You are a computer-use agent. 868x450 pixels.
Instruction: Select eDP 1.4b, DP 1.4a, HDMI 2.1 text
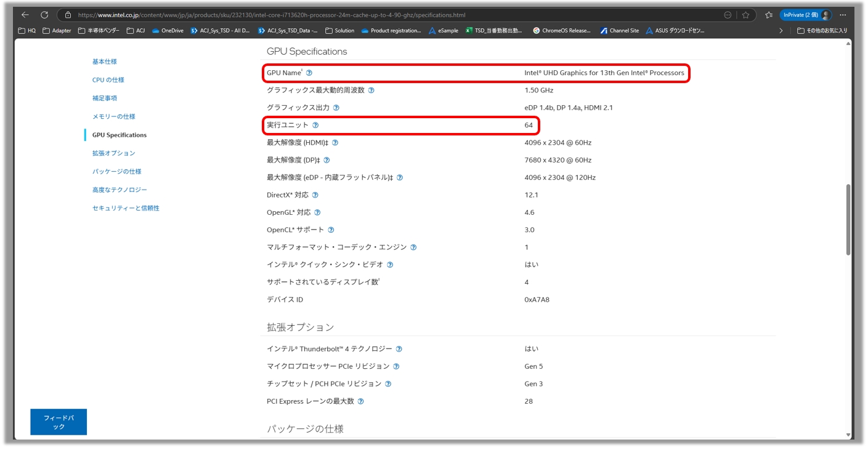tap(569, 108)
